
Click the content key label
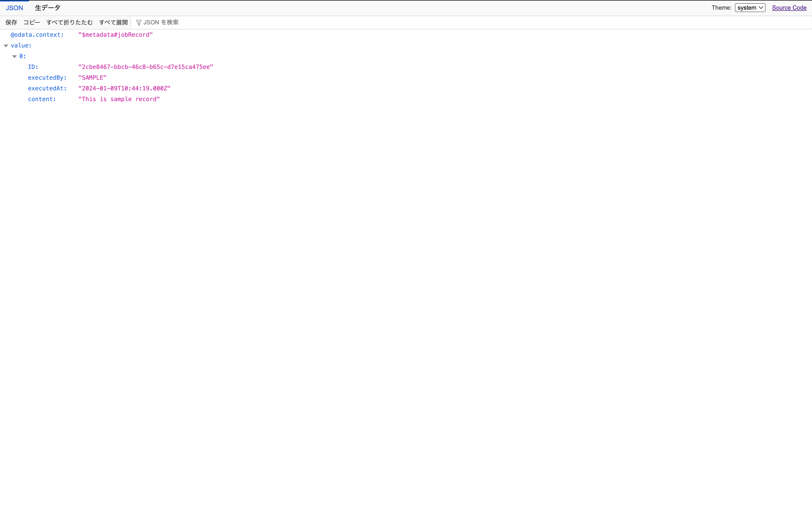tap(42, 99)
